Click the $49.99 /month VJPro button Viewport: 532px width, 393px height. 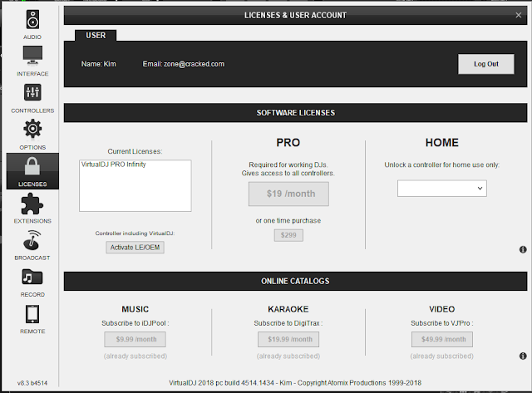(x=441, y=339)
